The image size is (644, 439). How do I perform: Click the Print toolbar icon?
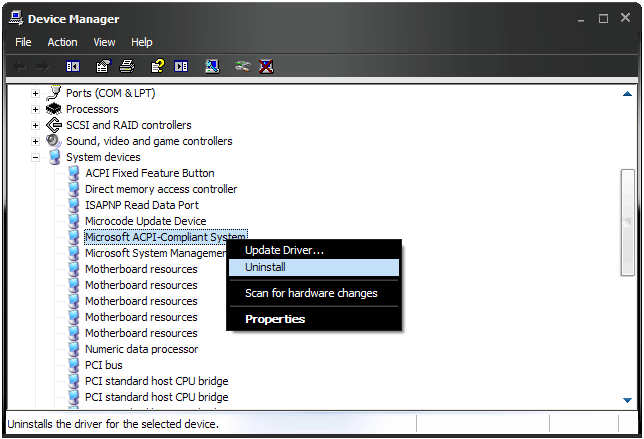[127, 66]
